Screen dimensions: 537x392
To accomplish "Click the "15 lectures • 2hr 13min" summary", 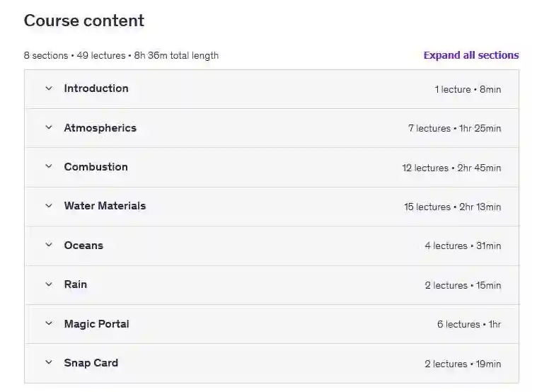I will click(452, 207).
